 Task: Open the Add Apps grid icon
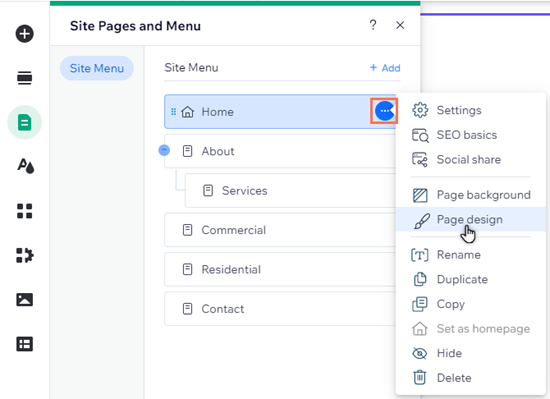(25, 211)
